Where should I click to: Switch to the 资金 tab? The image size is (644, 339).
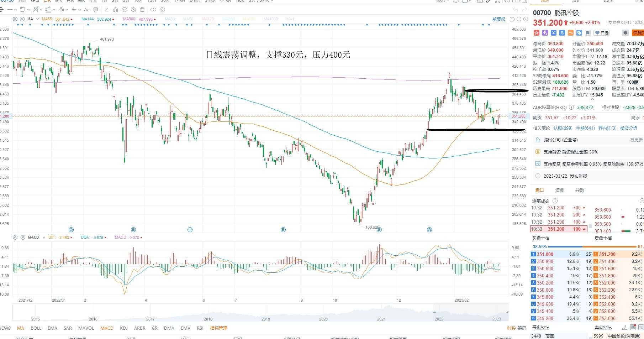click(560, 190)
